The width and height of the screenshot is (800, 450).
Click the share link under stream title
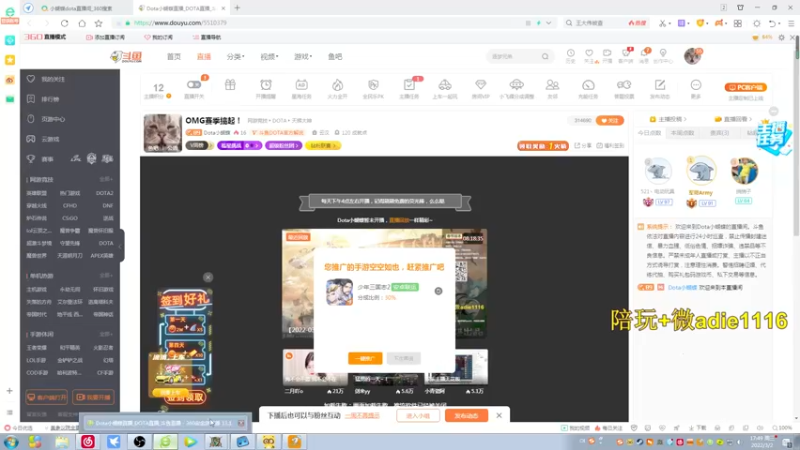coord(584,145)
